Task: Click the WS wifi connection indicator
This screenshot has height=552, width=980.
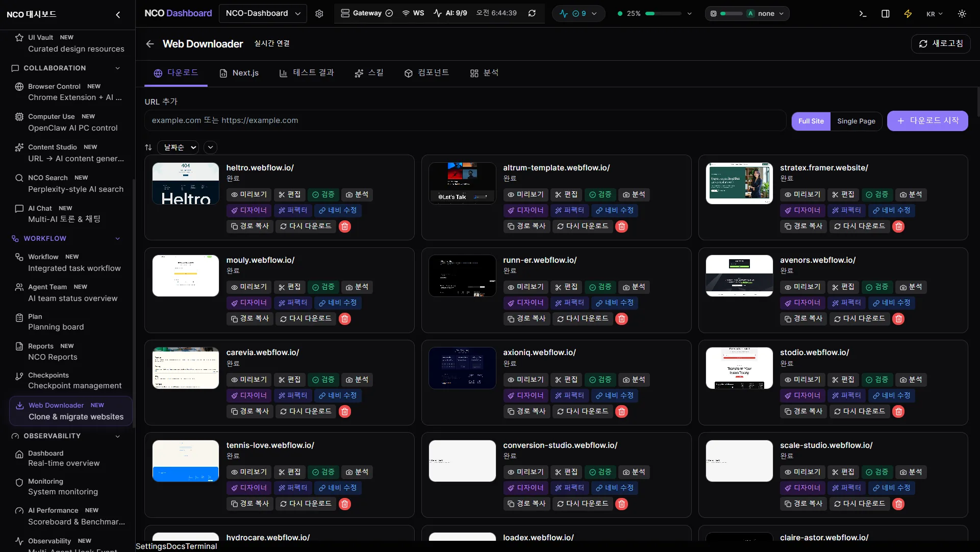Action: 413,13
